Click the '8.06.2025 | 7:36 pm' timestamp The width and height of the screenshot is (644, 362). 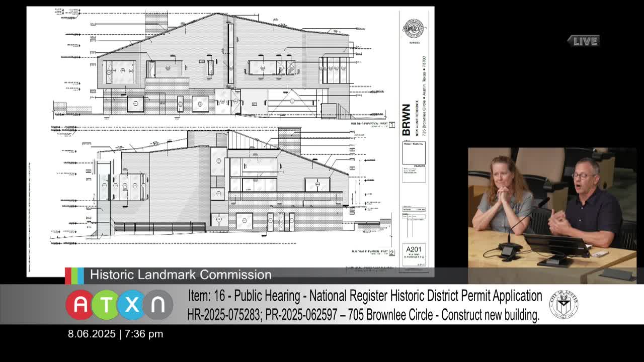[116, 334]
